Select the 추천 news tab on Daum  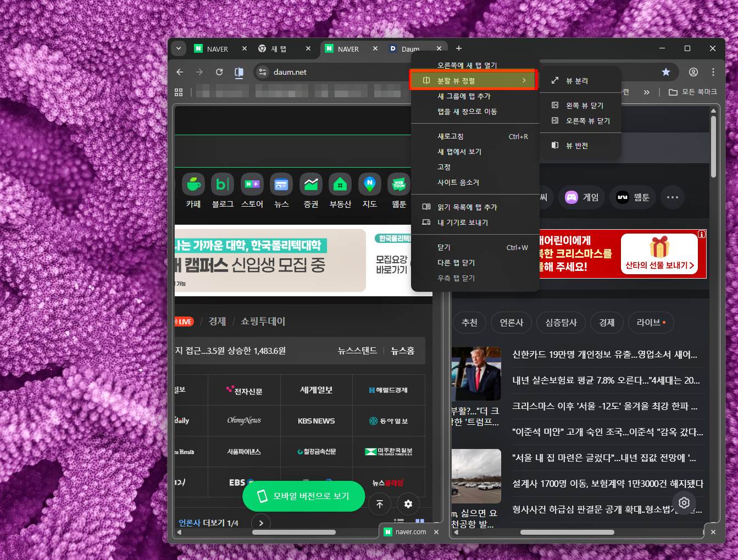pyautogui.click(x=469, y=323)
